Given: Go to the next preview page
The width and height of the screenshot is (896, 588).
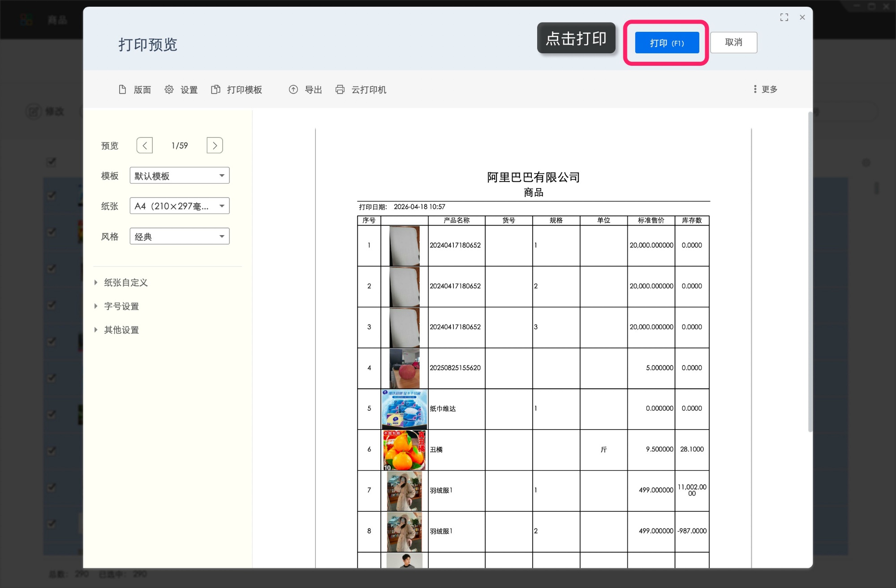Looking at the screenshot, I should click(215, 146).
